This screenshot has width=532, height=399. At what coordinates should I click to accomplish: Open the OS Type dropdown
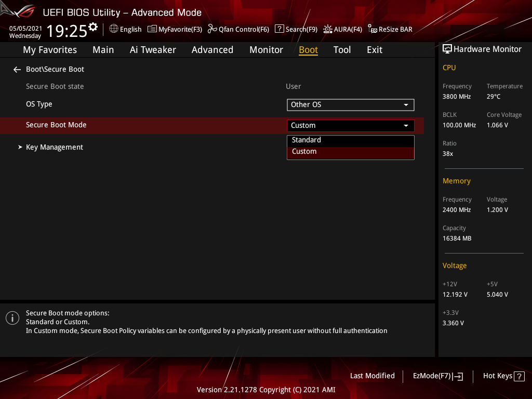(x=351, y=105)
